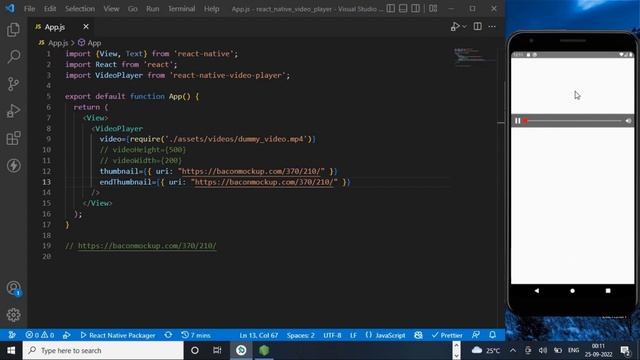Viewport: 640px width, 360px height.
Task: Click the 7 mins timer in status bar
Action: point(196,335)
